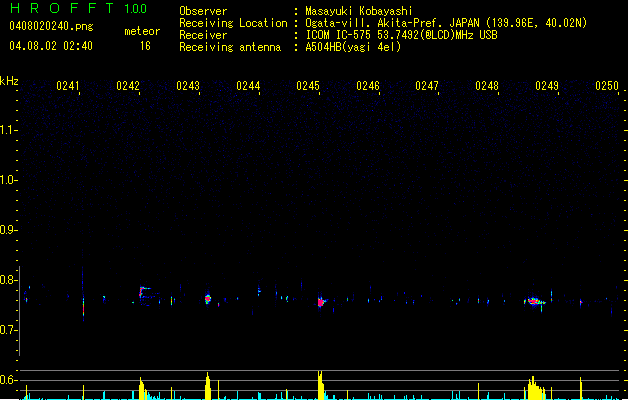Click the kHz axis unit label

click(9, 81)
